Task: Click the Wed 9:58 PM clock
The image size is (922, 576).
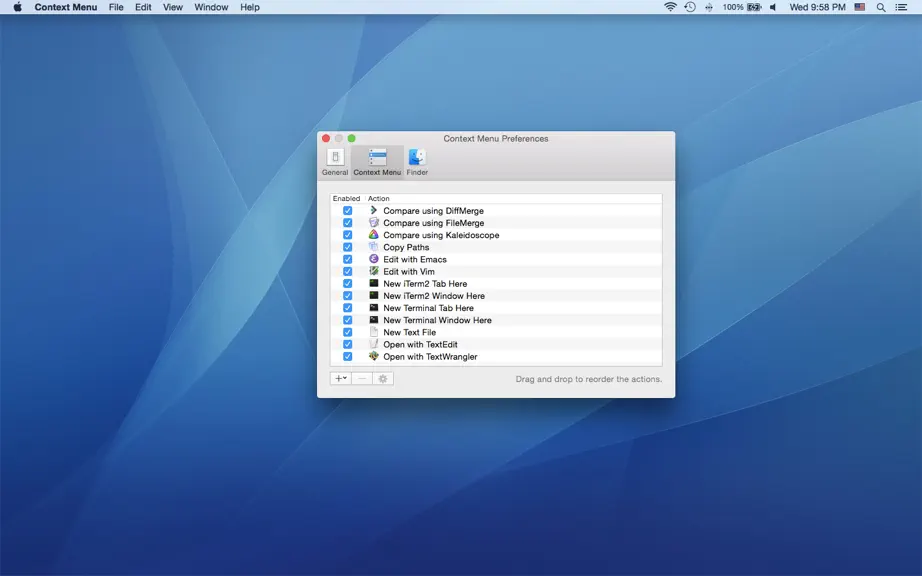Action: click(x=817, y=7)
